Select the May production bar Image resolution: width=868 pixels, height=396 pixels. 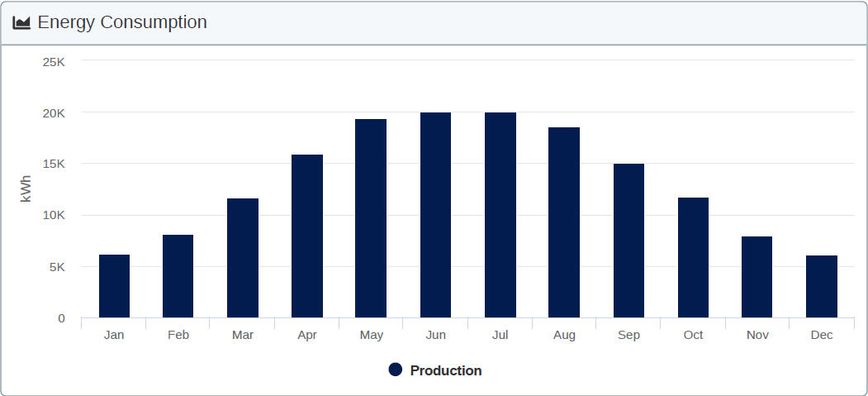371,218
